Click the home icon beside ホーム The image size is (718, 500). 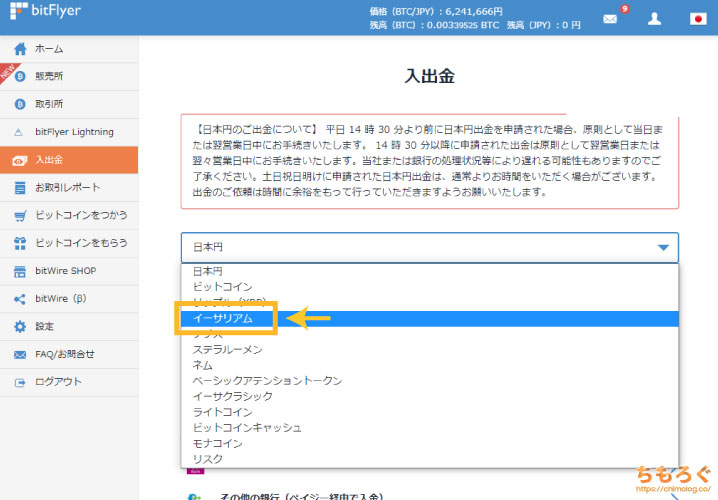(20, 49)
